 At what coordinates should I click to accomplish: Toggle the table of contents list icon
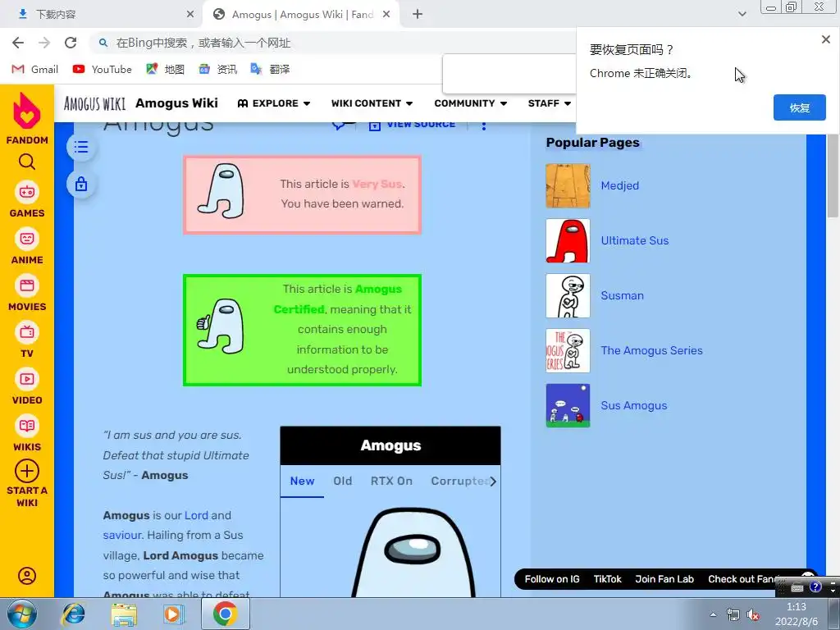point(81,147)
